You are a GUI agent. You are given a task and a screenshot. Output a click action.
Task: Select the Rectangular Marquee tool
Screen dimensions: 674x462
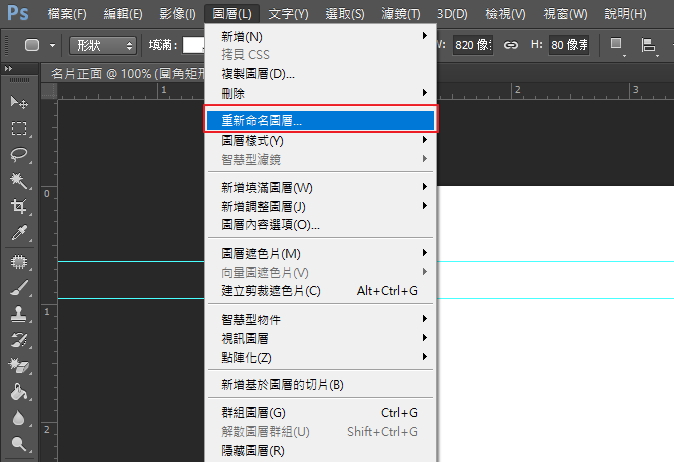pyautogui.click(x=19, y=128)
